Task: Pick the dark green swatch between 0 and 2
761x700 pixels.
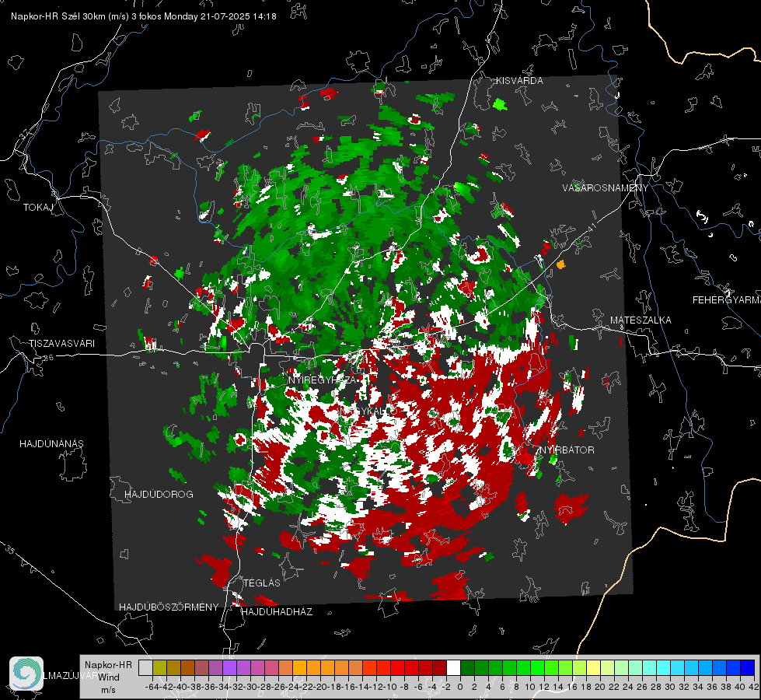Action: click(467, 668)
